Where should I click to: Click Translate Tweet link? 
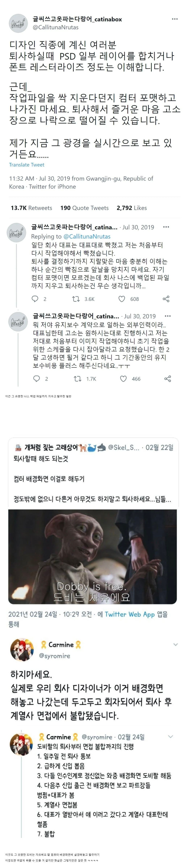click(27, 164)
